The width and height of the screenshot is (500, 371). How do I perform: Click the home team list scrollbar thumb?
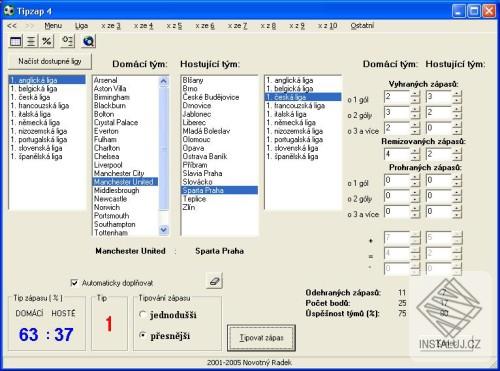tap(164, 148)
